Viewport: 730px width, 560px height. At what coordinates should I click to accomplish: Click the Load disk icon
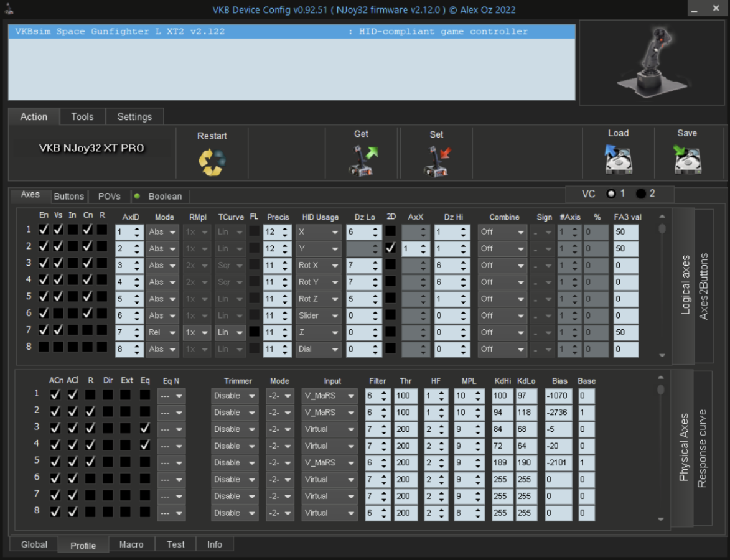pyautogui.click(x=618, y=159)
